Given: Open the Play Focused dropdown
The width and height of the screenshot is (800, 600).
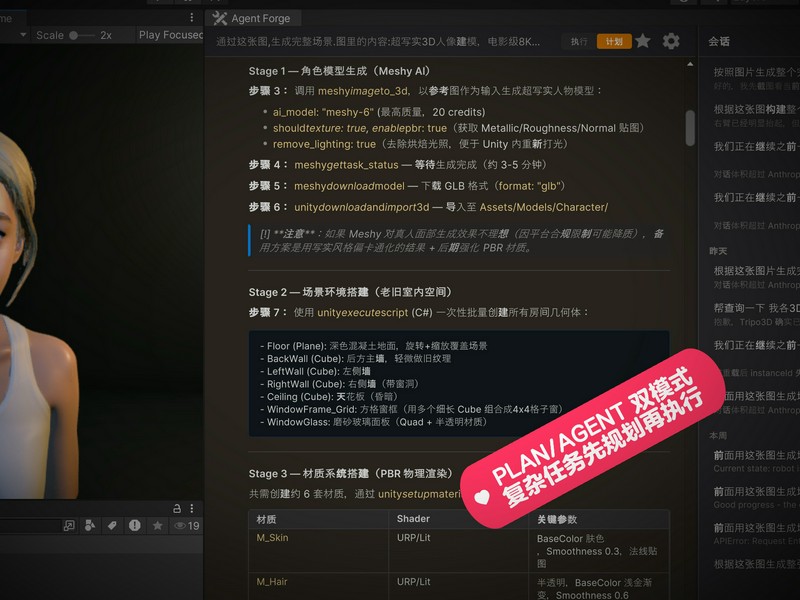Looking at the screenshot, I should click(x=170, y=35).
